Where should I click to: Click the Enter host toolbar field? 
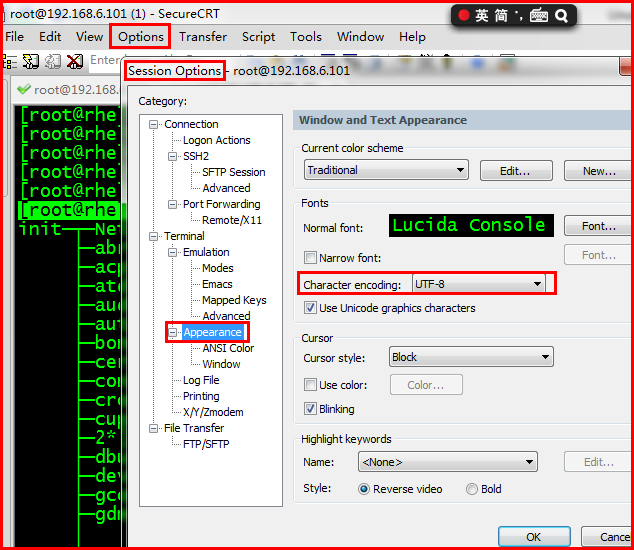[x=106, y=61]
